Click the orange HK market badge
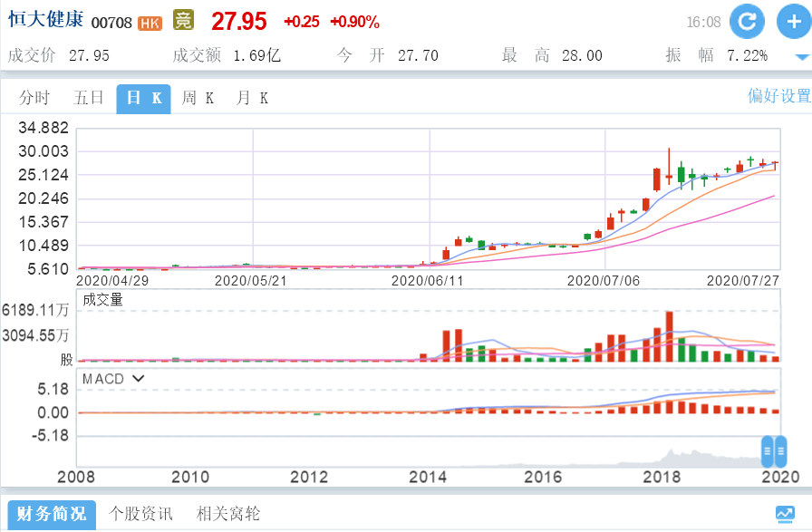 [150, 24]
